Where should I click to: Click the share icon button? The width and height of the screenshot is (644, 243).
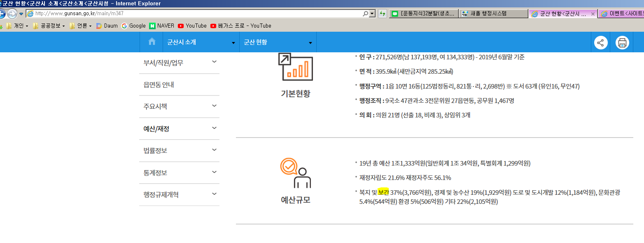pos(600,42)
